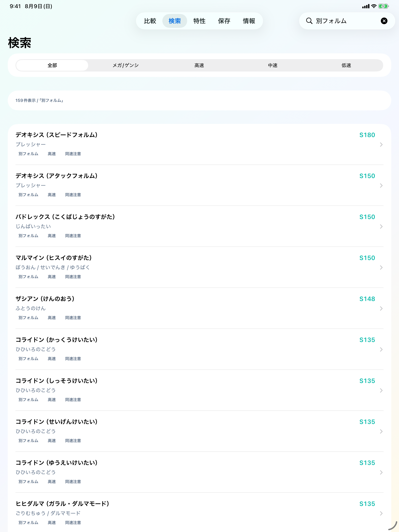Open コライドン (かっくうけいたい) row chevron
The height and width of the screenshot is (532, 399).
coord(381,350)
